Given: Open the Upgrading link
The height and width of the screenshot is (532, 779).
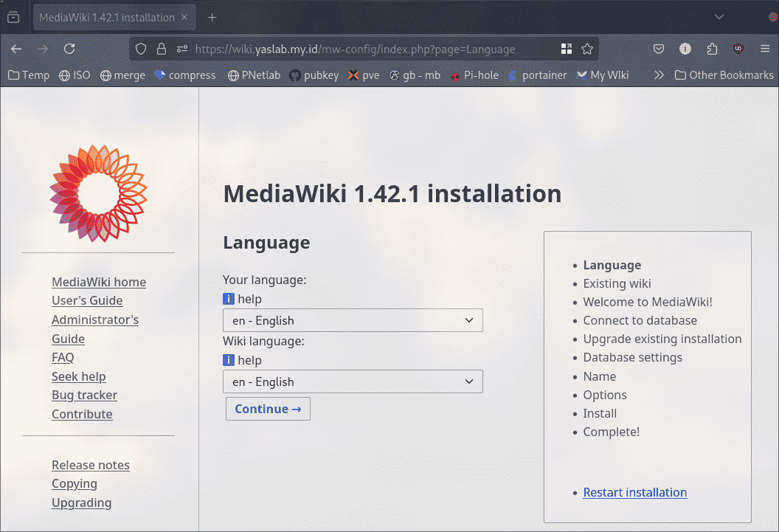Looking at the screenshot, I should [81, 502].
